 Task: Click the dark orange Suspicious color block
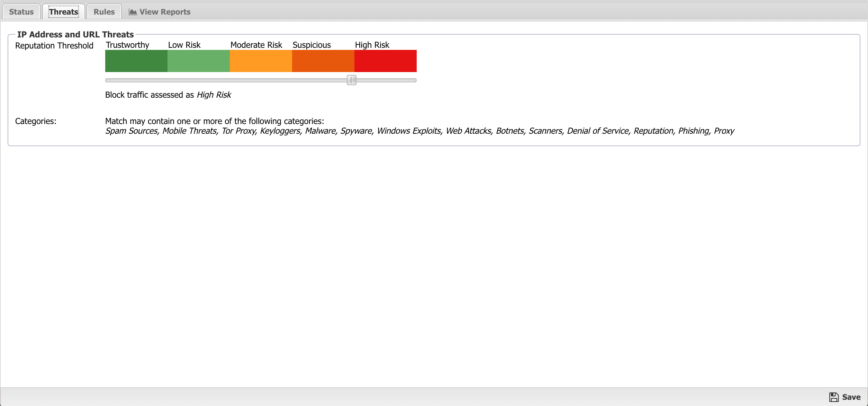323,61
